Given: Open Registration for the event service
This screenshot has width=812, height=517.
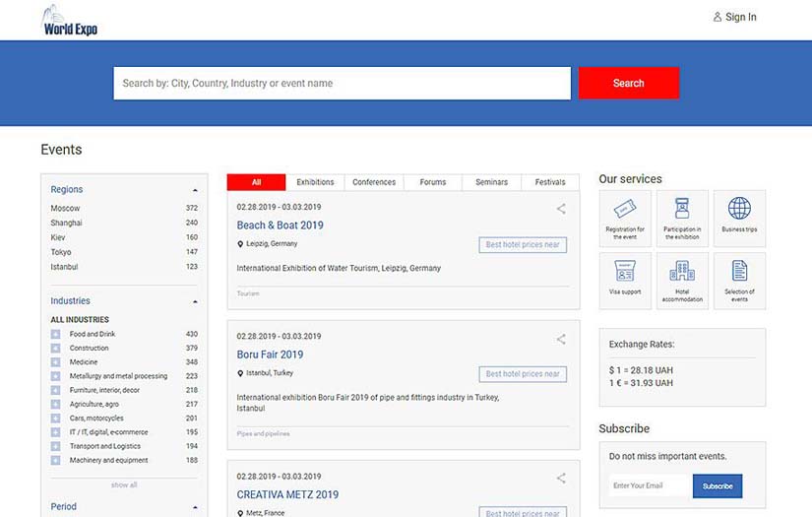Looking at the screenshot, I should pos(625,219).
